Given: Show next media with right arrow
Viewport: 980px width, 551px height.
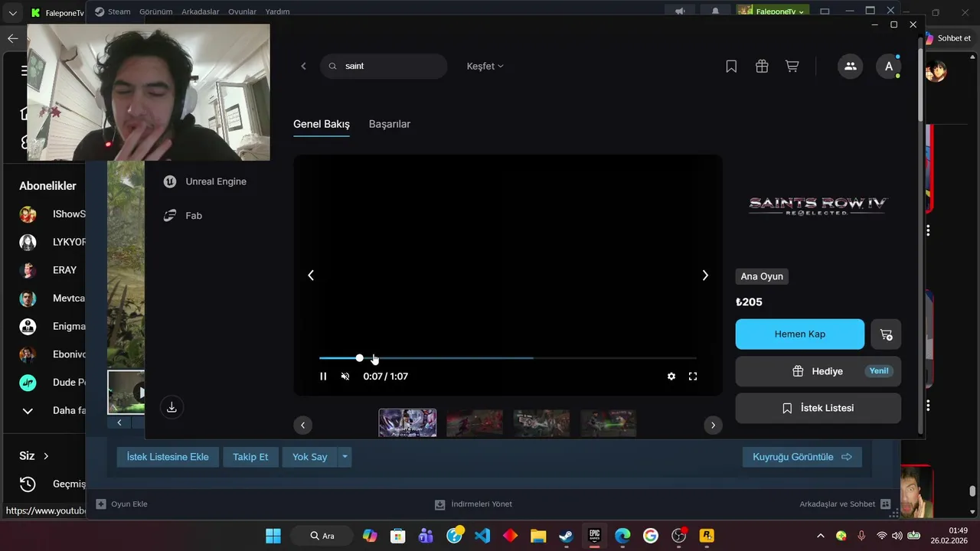Looking at the screenshot, I should click(705, 275).
